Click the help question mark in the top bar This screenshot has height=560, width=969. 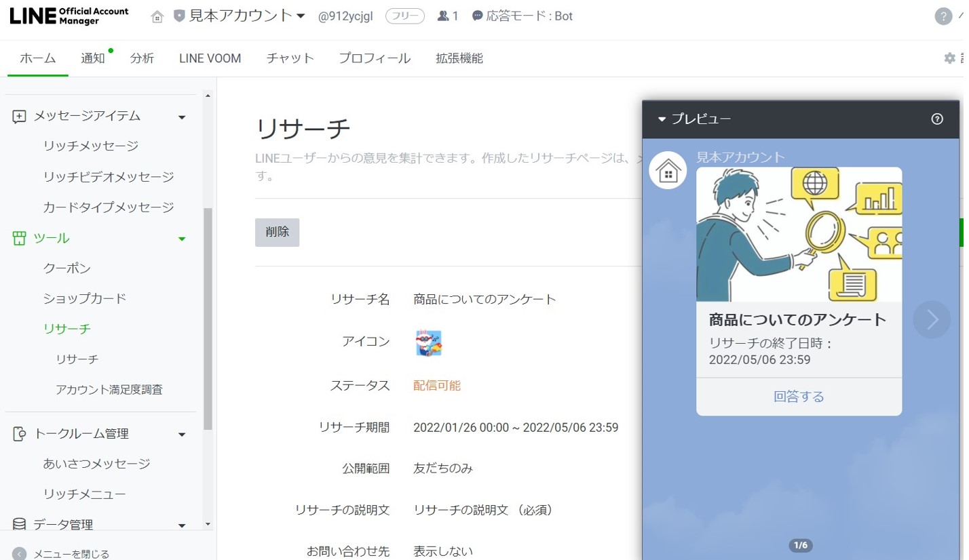[x=943, y=16]
